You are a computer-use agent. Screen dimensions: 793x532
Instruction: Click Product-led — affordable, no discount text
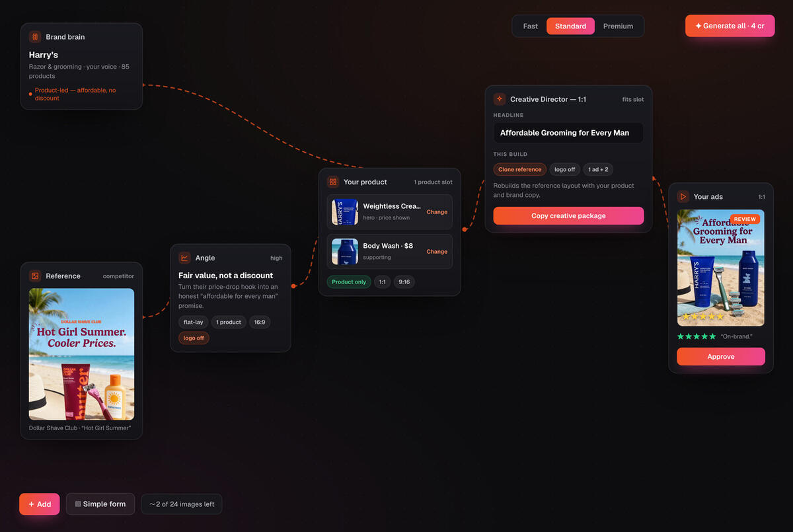75,94
